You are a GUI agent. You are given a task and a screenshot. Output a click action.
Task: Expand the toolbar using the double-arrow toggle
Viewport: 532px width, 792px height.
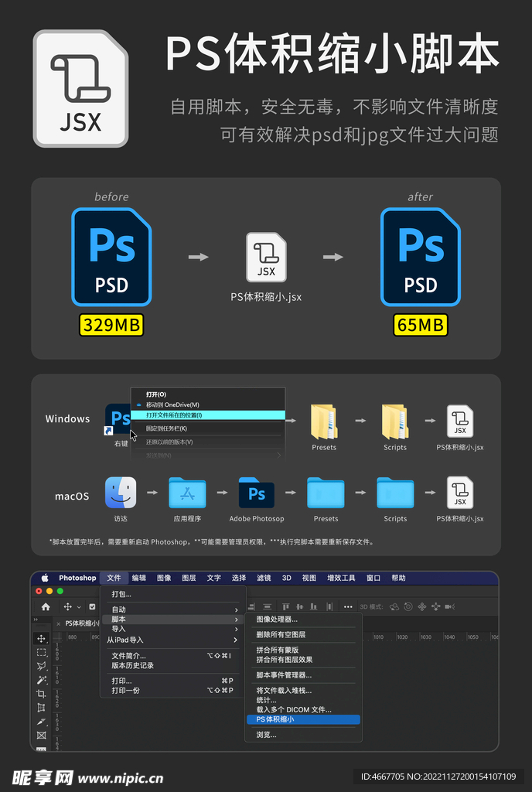(x=36, y=620)
